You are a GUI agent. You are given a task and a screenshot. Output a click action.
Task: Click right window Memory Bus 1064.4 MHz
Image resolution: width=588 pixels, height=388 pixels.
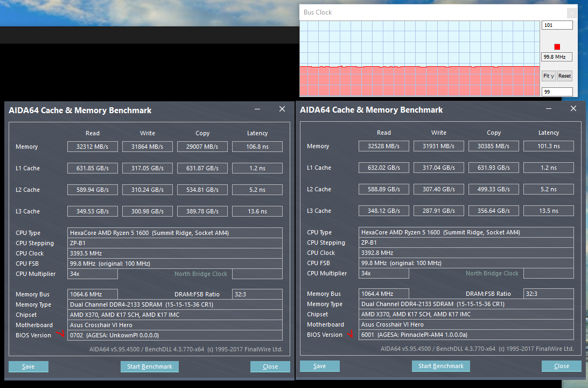pos(383,294)
